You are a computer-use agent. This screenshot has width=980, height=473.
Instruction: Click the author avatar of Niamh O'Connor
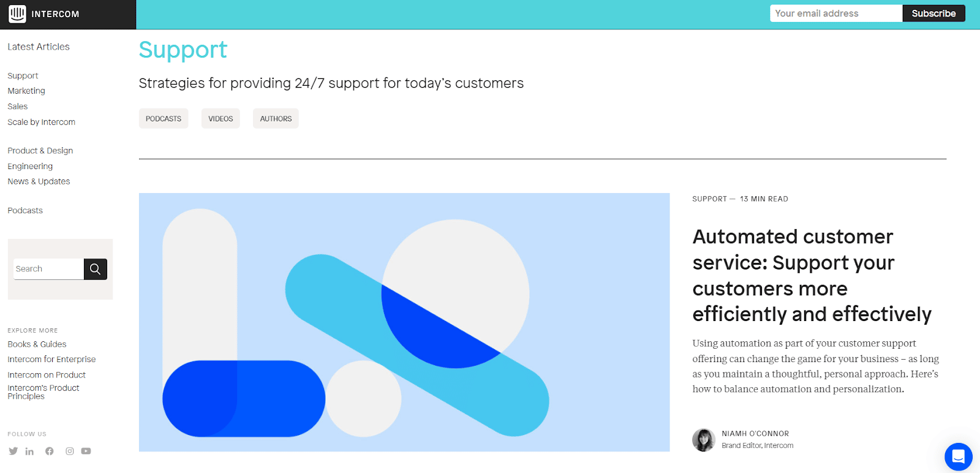(703, 440)
